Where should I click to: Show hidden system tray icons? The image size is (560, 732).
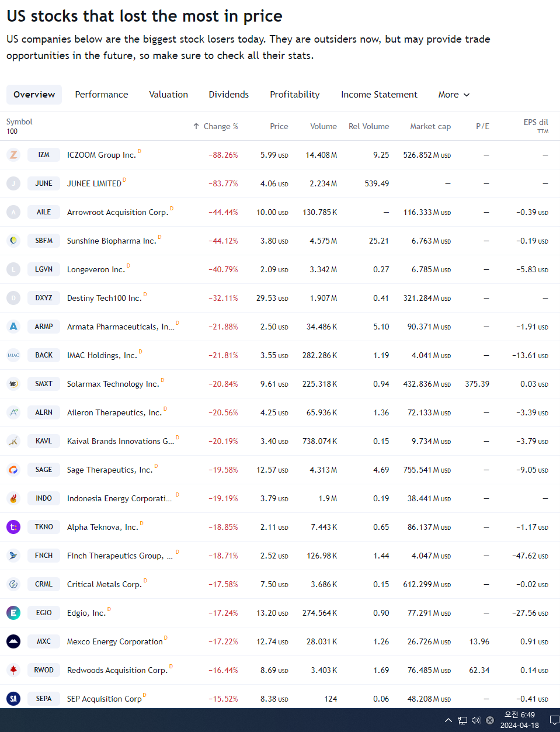(x=448, y=720)
